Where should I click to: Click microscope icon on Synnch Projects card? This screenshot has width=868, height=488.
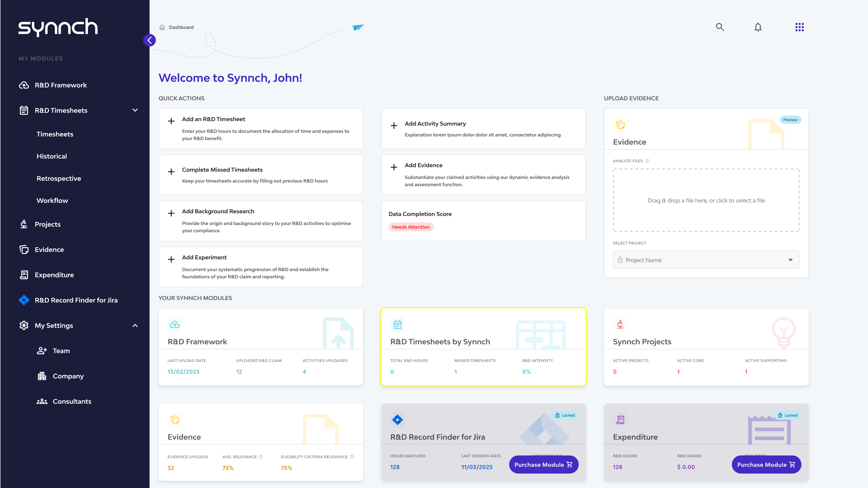click(620, 324)
